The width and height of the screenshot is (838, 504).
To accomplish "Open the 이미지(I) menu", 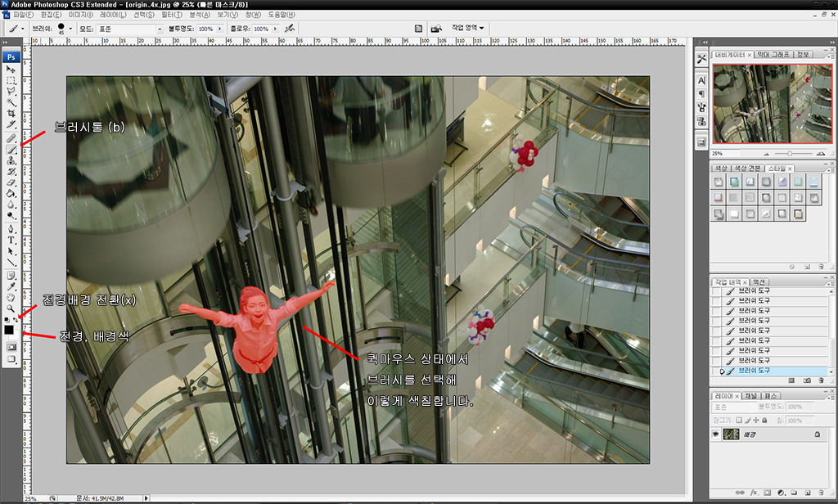I will (x=81, y=15).
